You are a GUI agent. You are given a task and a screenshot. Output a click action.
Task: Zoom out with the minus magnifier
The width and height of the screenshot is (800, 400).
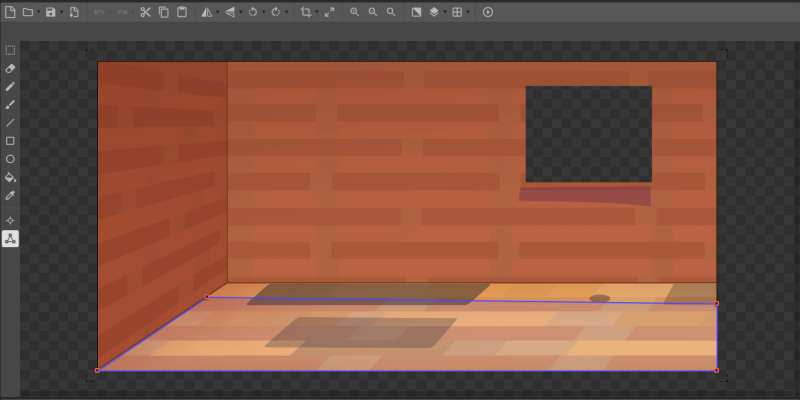tap(373, 12)
